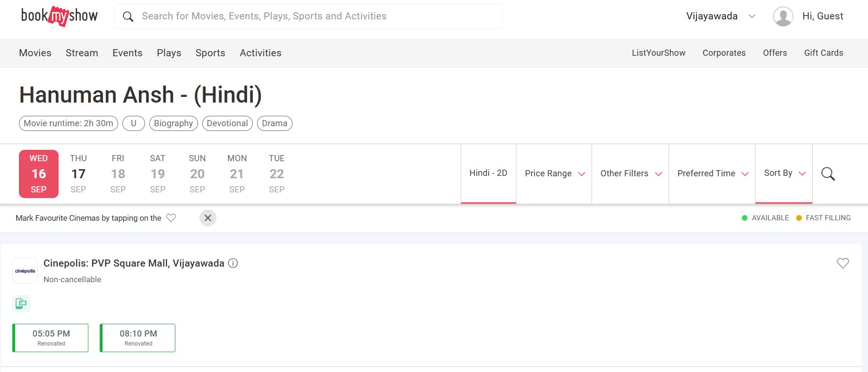Image resolution: width=868 pixels, height=372 pixels.
Task: Book the 05:05 PM showtime
Action: (x=51, y=338)
